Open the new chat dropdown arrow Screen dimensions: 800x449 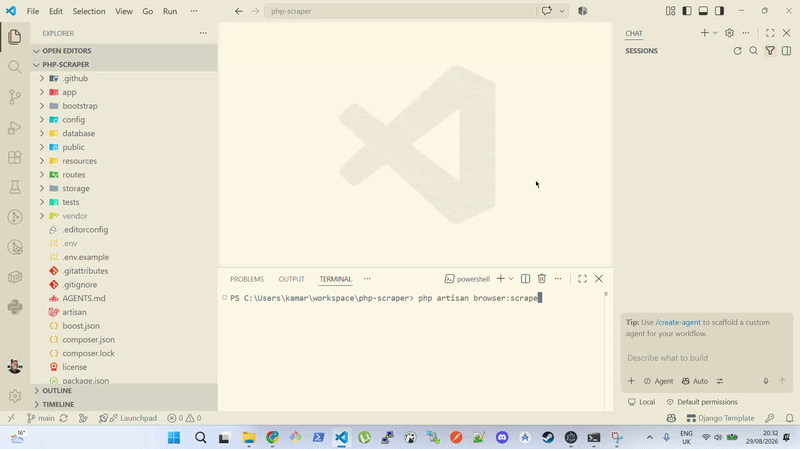point(715,33)
